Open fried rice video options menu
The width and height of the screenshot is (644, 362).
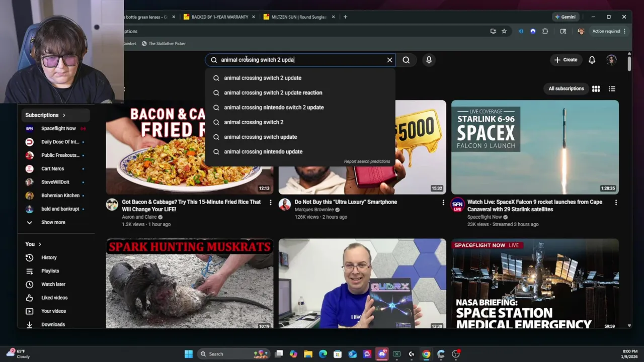(270, 202)
